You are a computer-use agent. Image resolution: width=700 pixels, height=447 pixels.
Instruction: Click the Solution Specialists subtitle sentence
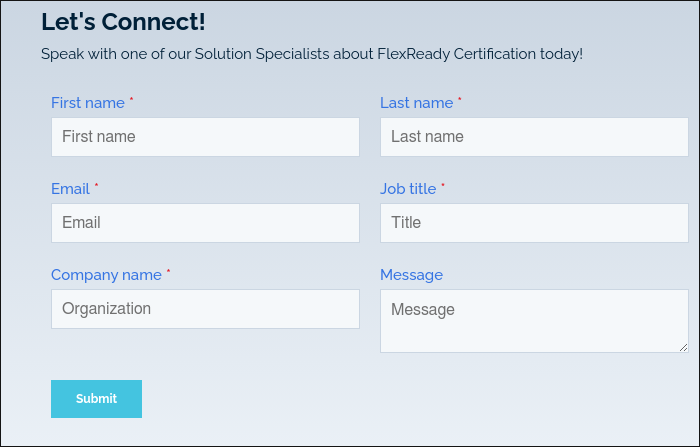tap(312, 54)
